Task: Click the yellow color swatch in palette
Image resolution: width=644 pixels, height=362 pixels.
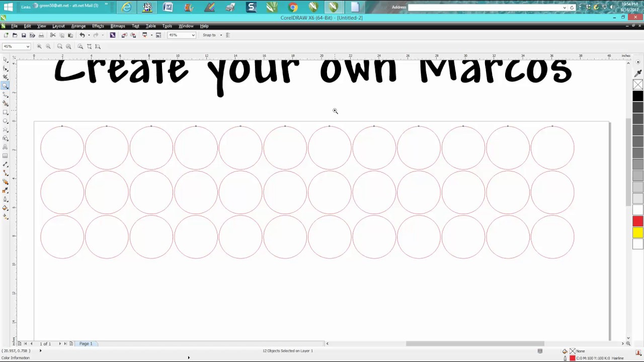Action: pos(637,233)
